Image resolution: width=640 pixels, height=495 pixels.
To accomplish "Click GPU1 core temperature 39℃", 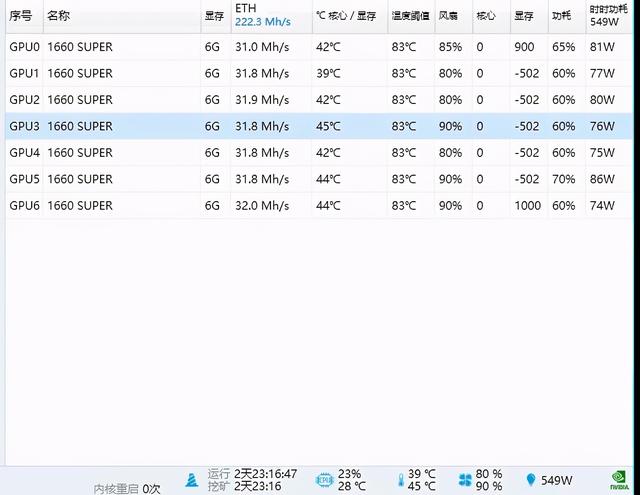I will 328,73.
